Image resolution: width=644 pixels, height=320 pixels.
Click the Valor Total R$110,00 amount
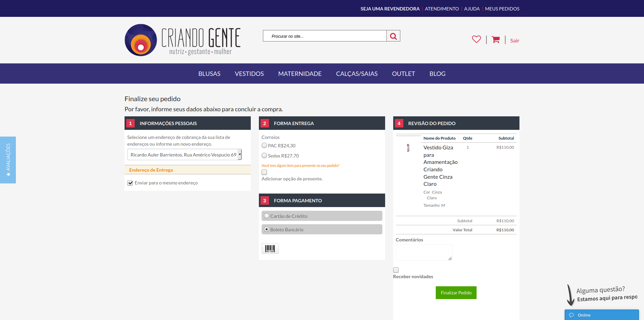[x=505, y=230]
